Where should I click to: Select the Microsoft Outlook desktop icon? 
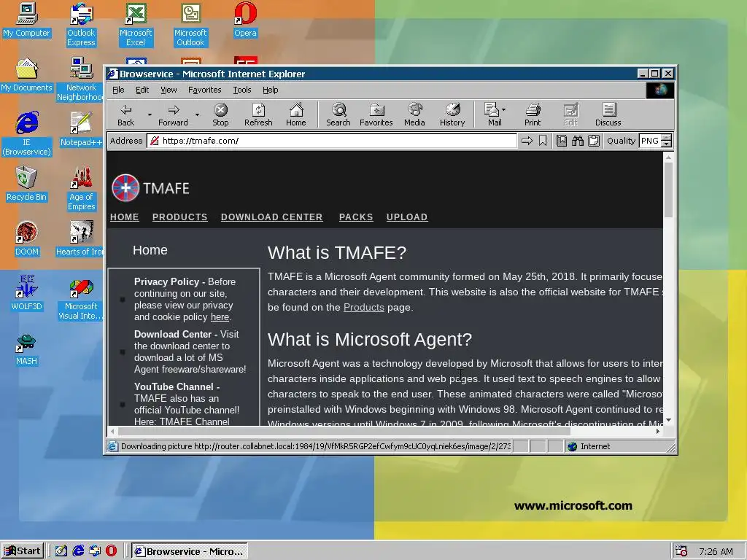190,25
